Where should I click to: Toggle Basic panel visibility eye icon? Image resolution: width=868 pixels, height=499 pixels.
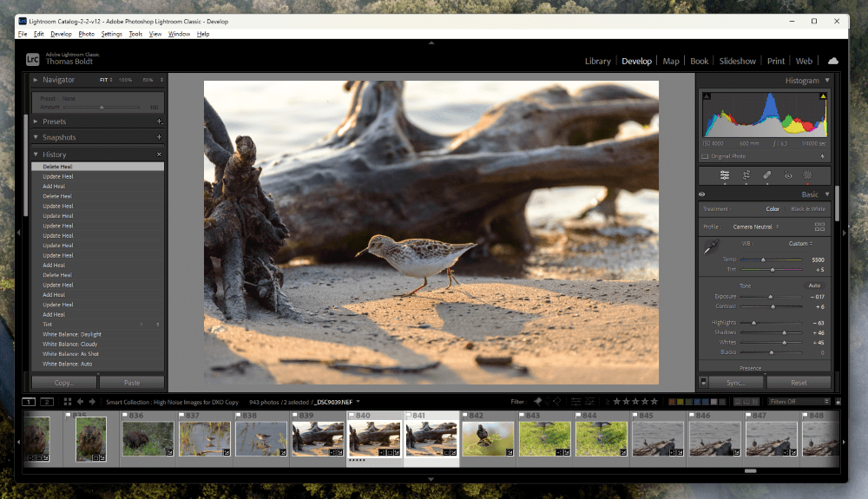click(702, 194)
